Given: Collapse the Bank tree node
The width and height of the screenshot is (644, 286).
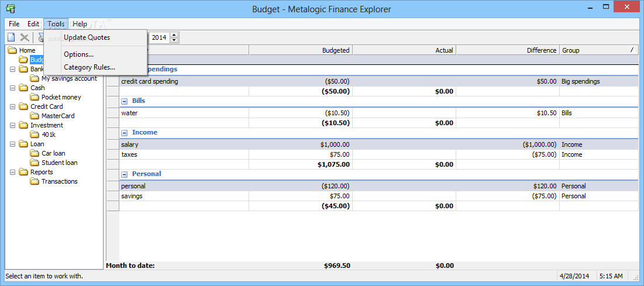Looking at the screenshot, I should tap(12, 69).
